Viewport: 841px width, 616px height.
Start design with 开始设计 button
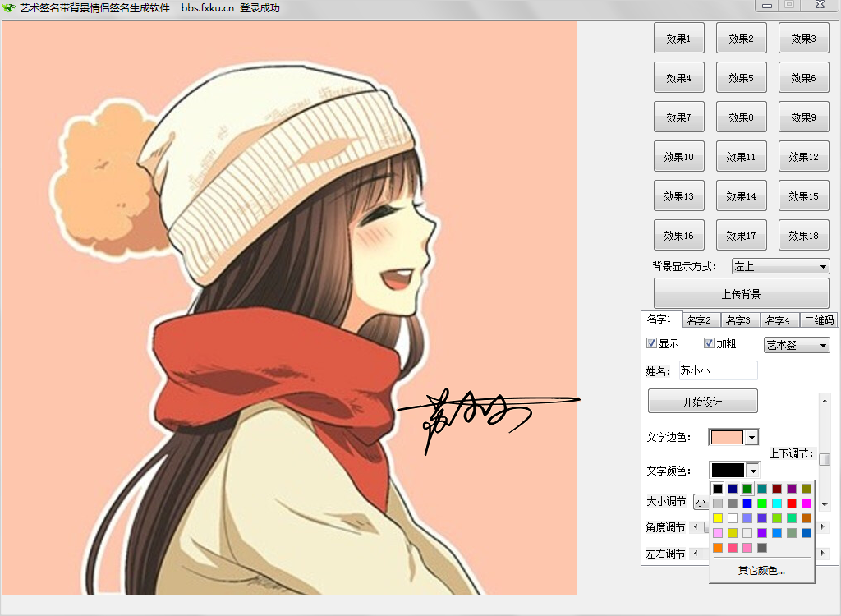point(703,402)
